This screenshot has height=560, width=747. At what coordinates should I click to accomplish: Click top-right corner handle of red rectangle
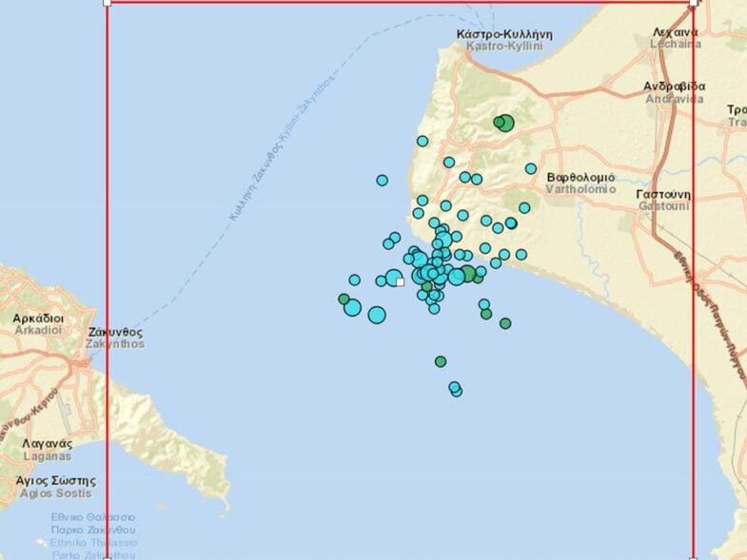[693, 2]
